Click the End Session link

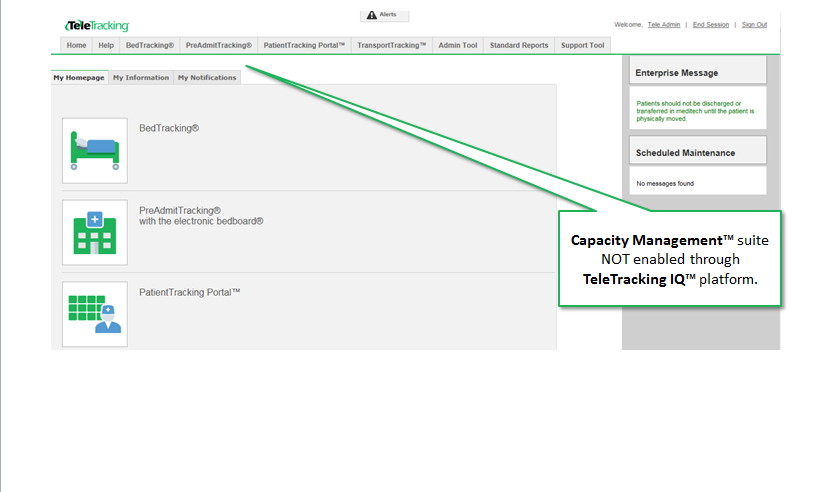[711, 25]
